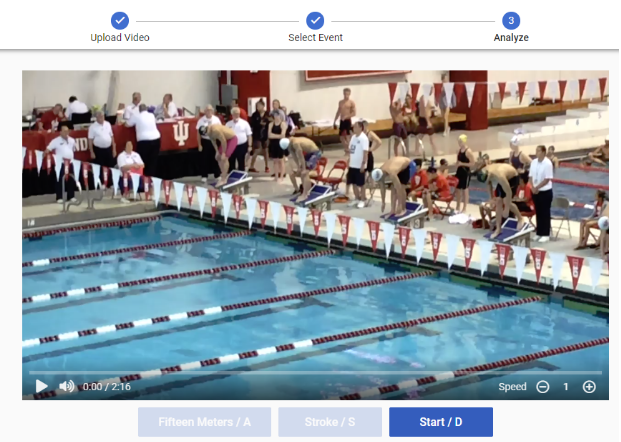Click the Speed label in video controls
Screen dimensions: 621x442
512,387
